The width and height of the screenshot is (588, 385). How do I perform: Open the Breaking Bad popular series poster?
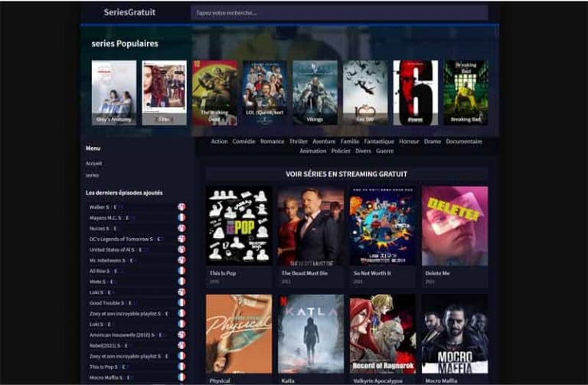465,93
